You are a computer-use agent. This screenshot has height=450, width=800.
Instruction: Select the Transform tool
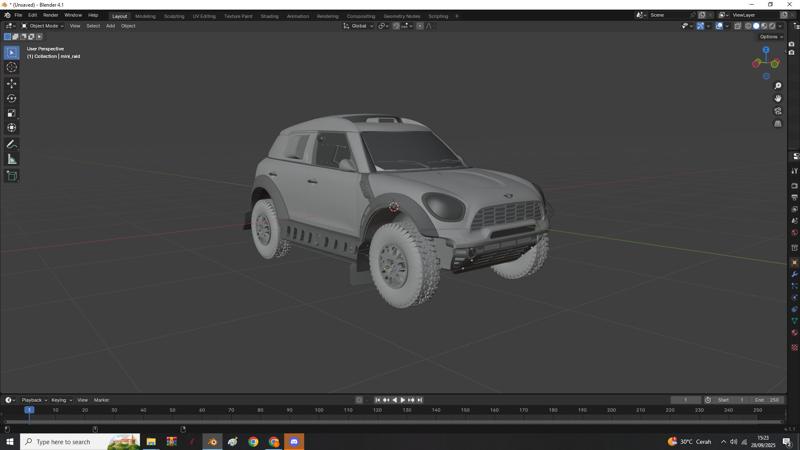coord(11,128)
